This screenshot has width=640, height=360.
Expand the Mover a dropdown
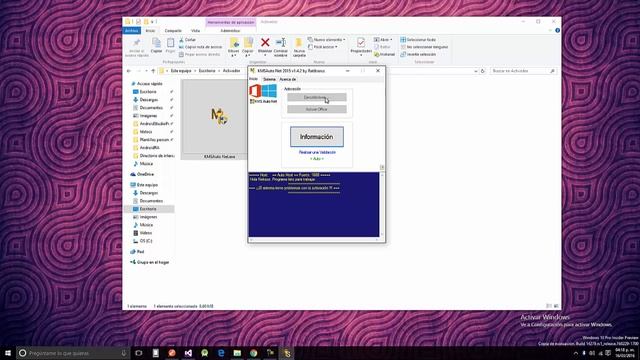[234, 55]
